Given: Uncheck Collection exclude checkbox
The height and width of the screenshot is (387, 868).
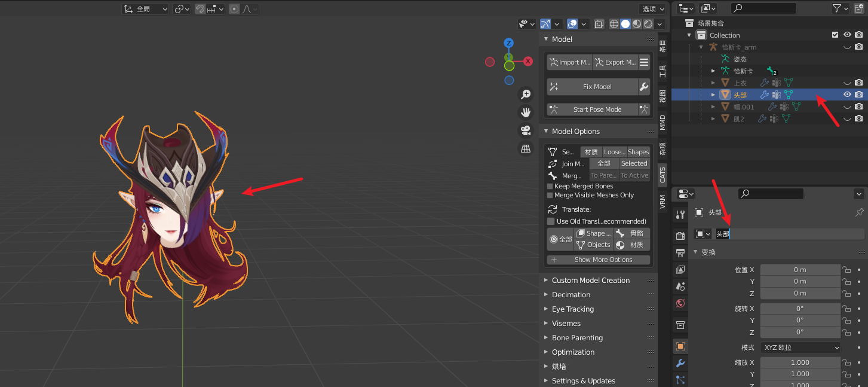Looking at the screenshot, I should [x=835, y=35].
